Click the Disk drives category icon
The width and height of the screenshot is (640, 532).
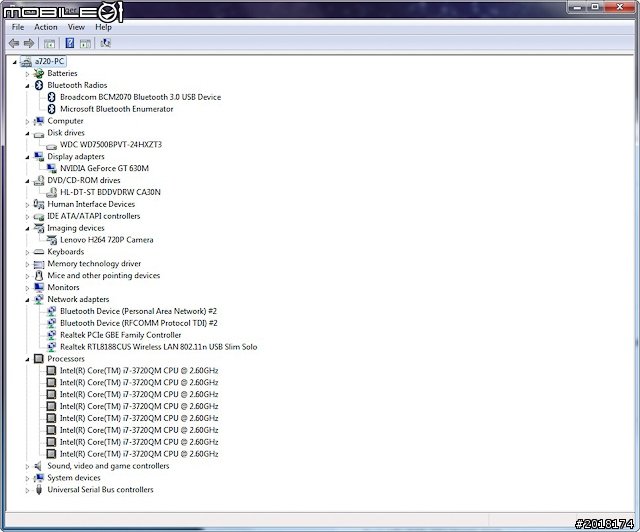click(39, 134)
